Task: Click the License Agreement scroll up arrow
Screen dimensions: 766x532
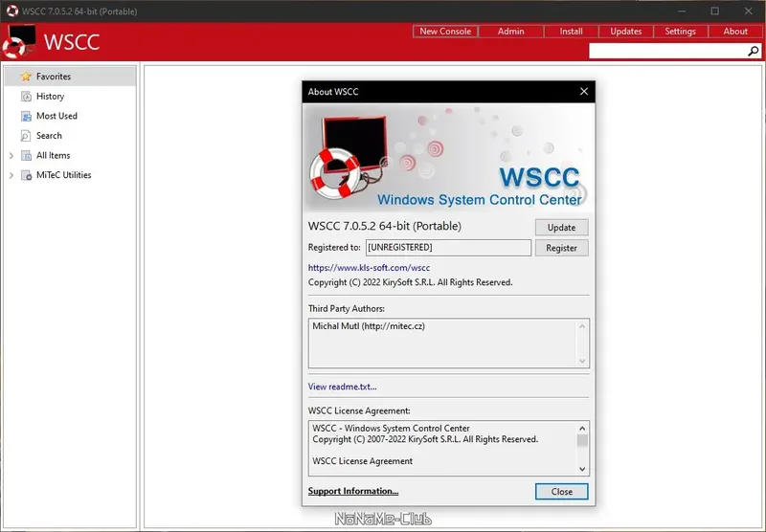Action: coord(582,428)
